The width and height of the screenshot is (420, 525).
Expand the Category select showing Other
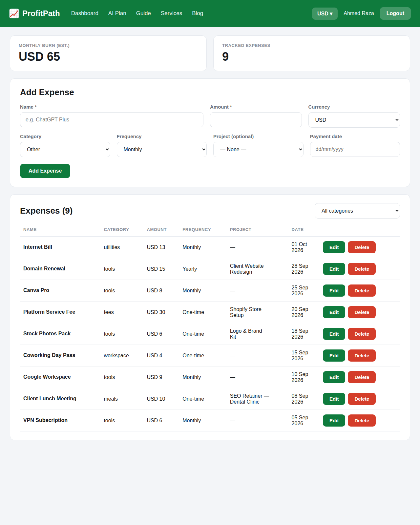click(65, 149)
